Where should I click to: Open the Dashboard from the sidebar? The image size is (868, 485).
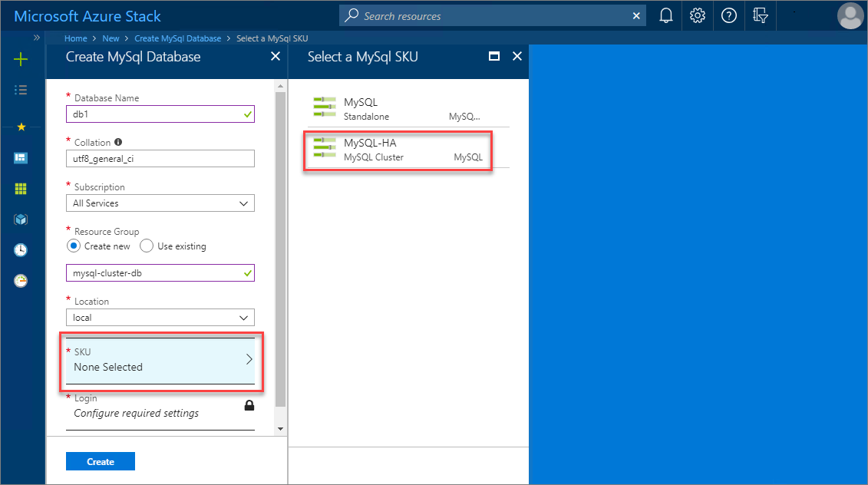(x=21, y=158)
